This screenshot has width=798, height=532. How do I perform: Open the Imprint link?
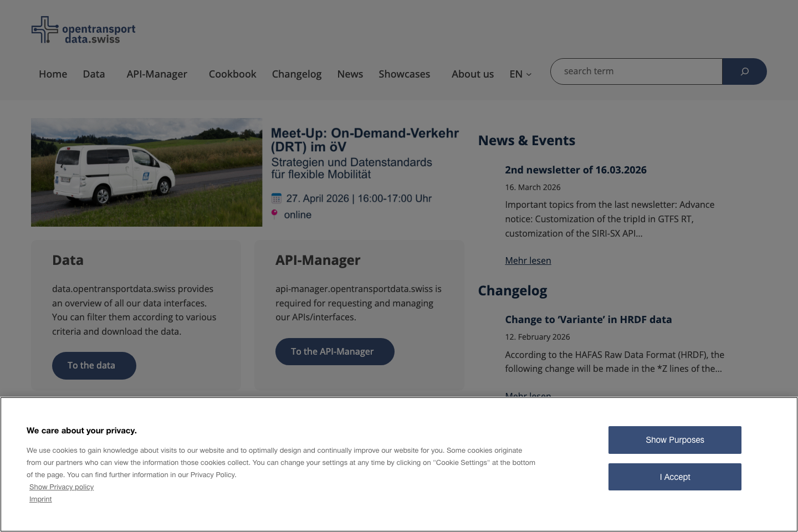pyautogui.click(x=40, y=499)
